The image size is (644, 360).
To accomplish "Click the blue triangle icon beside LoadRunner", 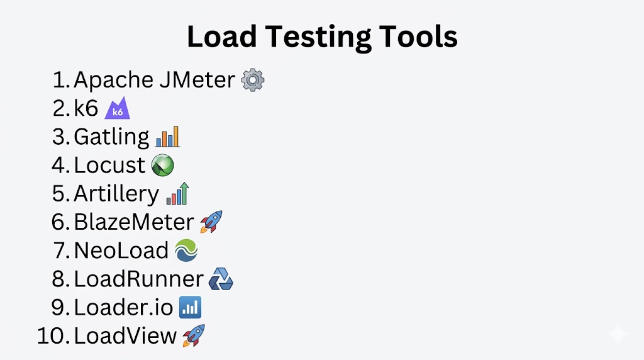I will pyautogui.click(x=221, y=279).
